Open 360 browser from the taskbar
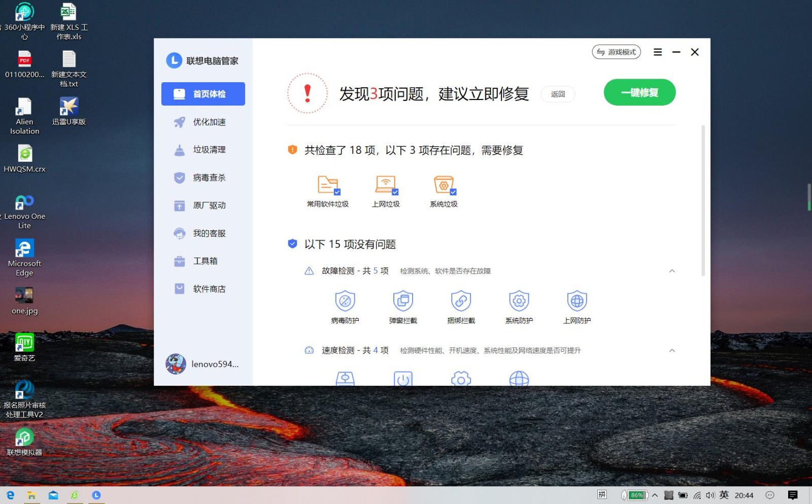This screenshot has height=504, width=812. click(x=75, y=495)
